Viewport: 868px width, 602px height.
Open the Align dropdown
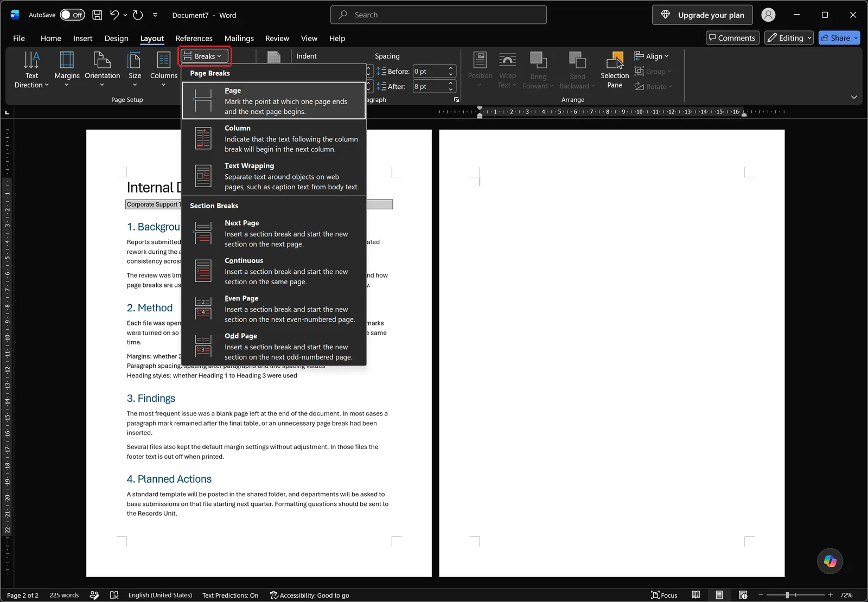652,56
